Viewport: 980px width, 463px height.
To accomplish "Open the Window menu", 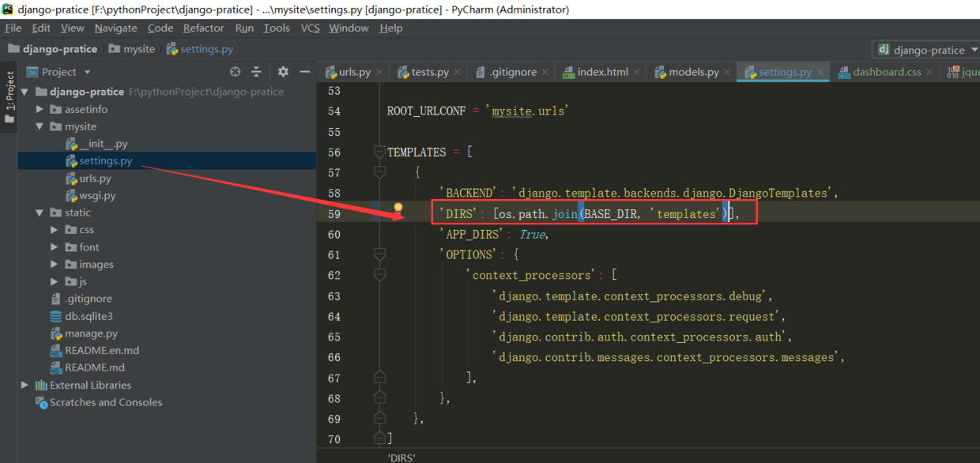I will (x=349, y=28).
